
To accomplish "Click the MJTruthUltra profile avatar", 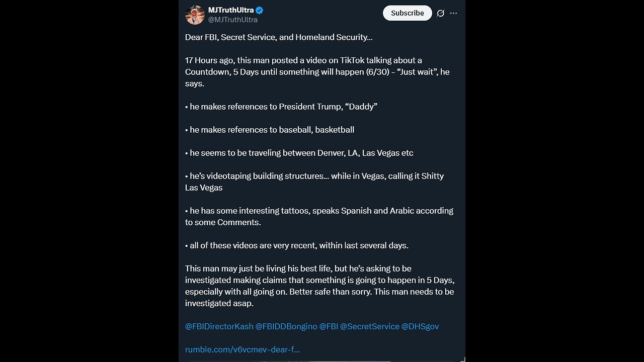I will click(195, 15).
